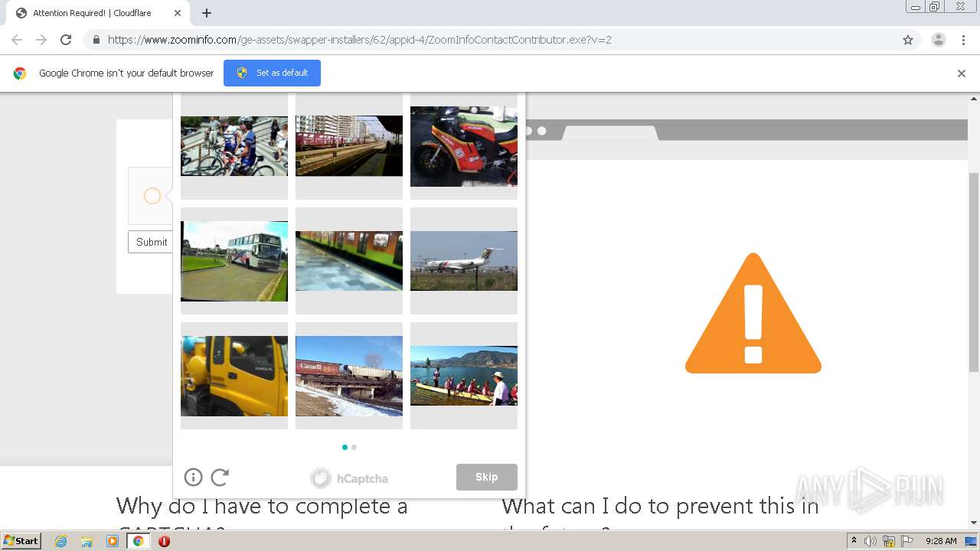Image resolution: width=980 pixels, height=551 pixels.
Task: Go to second captcha page dot
Action: (x=354, y=447)
